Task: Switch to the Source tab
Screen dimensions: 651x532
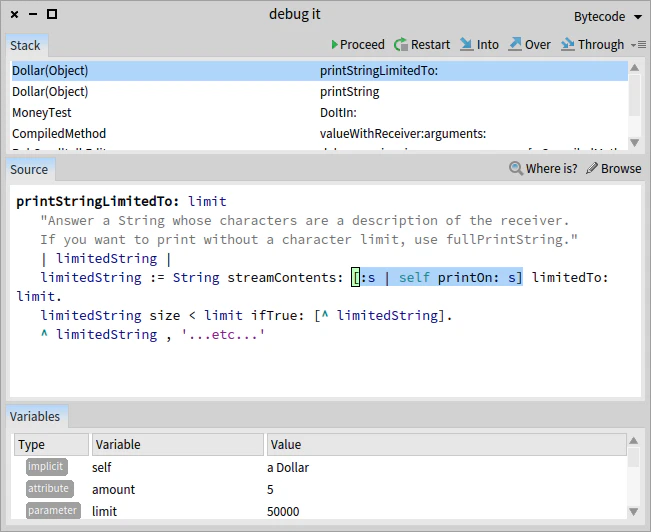Action: pos(29,169)
